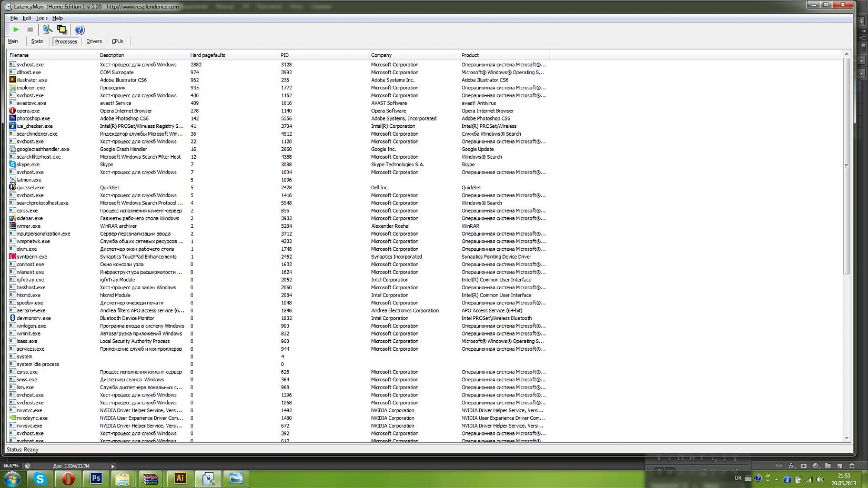Click the devmonsrv.exe Bluetooth icon in the list

click(x=13, y=318)
